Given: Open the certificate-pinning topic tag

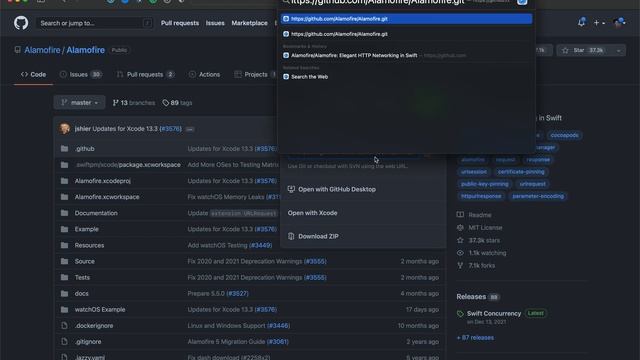Looking at the screenshot, I should coord(521,172).
